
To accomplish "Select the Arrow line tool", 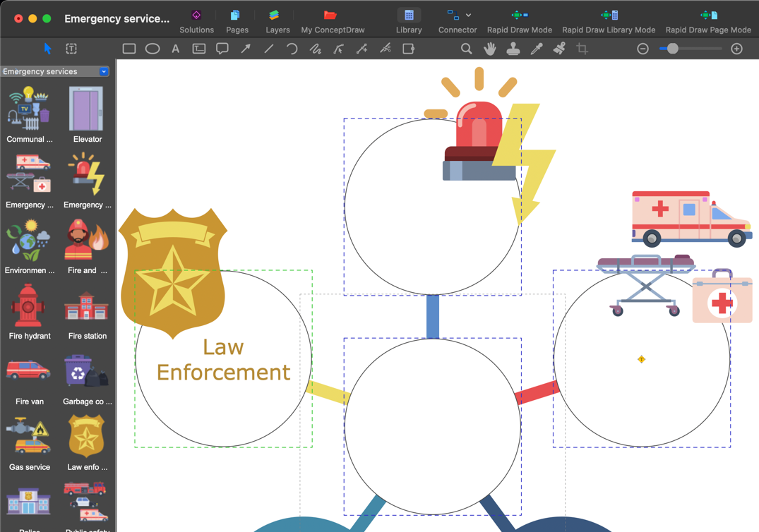I will coord(246,49).
